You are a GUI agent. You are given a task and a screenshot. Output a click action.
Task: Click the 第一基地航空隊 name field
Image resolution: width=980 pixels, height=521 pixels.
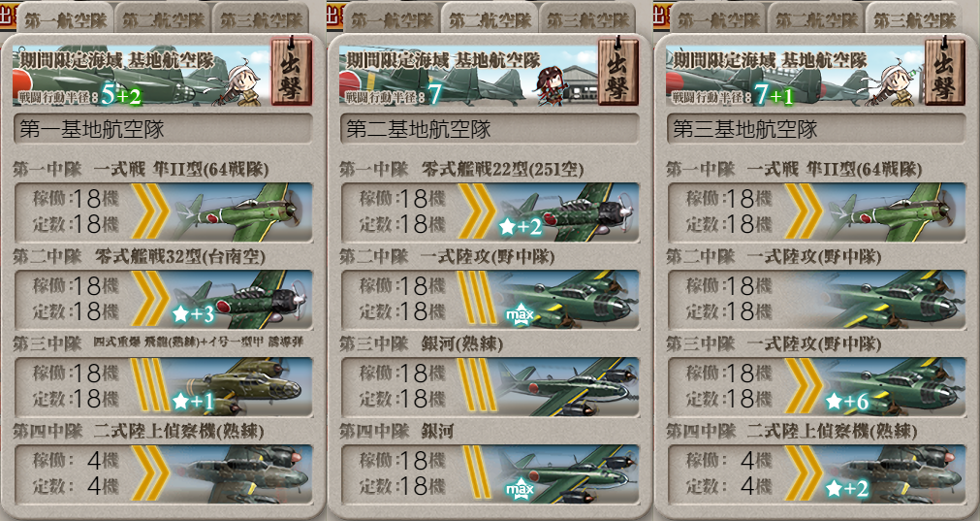point(163,129)
